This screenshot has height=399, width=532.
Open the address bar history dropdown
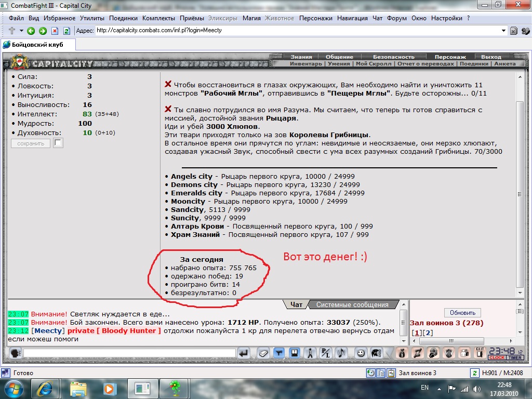[503, 31]
